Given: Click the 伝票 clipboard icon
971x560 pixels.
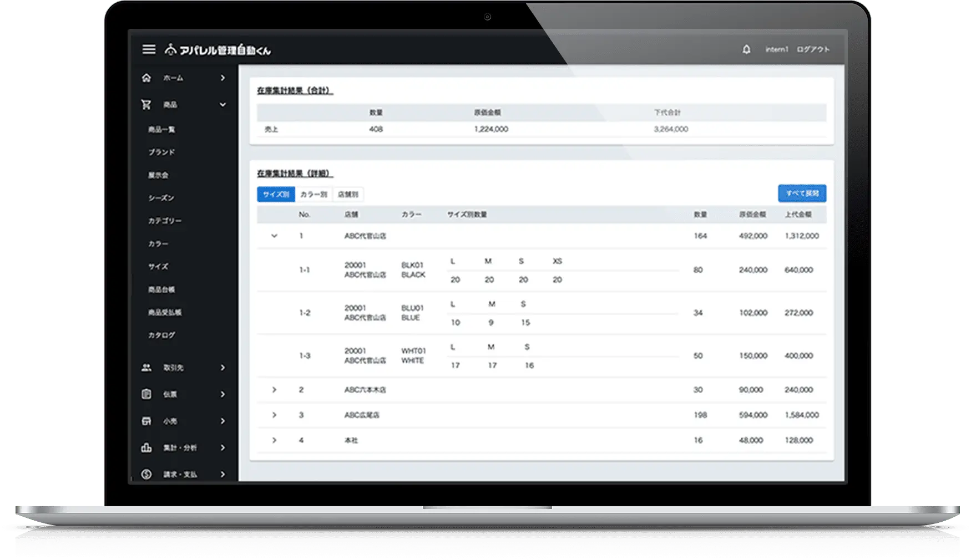Looking at the screenshot, I should [146, 394].
